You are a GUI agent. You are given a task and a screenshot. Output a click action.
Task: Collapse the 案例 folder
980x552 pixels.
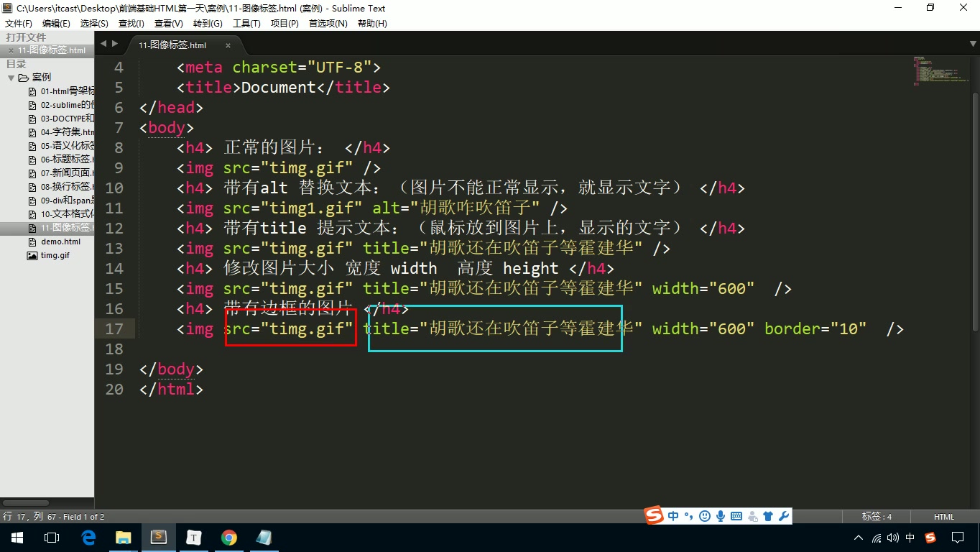pyautogui.click(x=11, y=78)
